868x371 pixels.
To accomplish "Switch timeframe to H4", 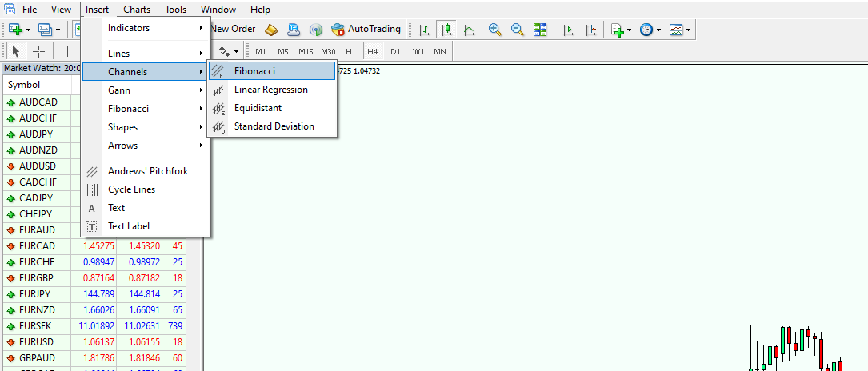I will coord(373,51).
